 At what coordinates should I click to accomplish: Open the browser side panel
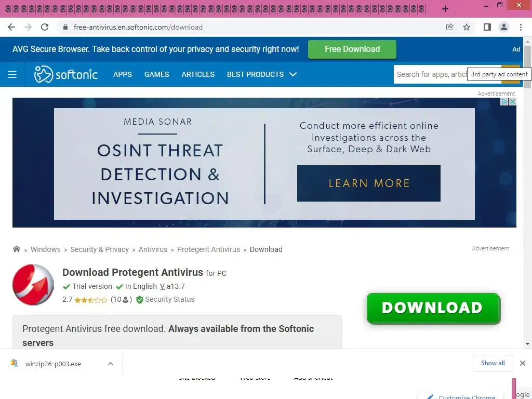487,27
